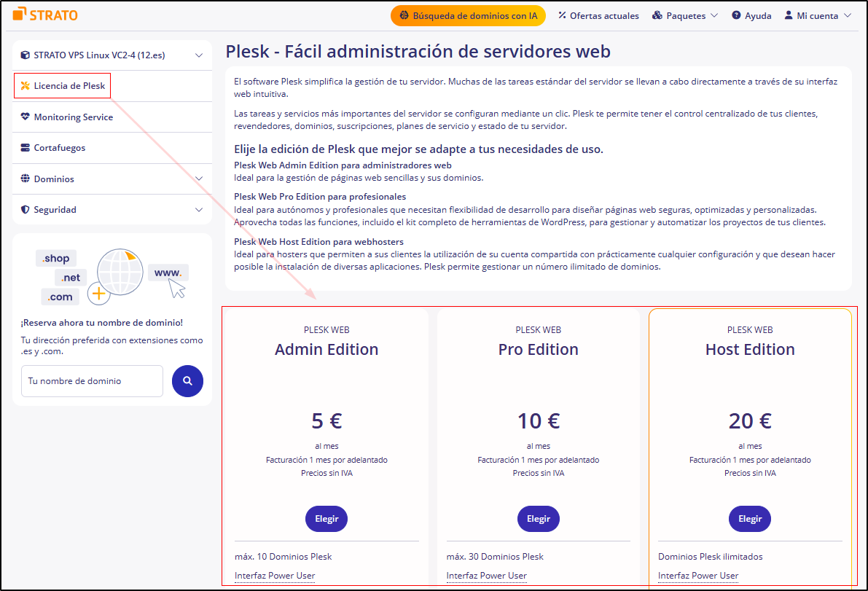Click the Seguridad shield icon
The image size is (868, 591).
[x=25, y=210]
